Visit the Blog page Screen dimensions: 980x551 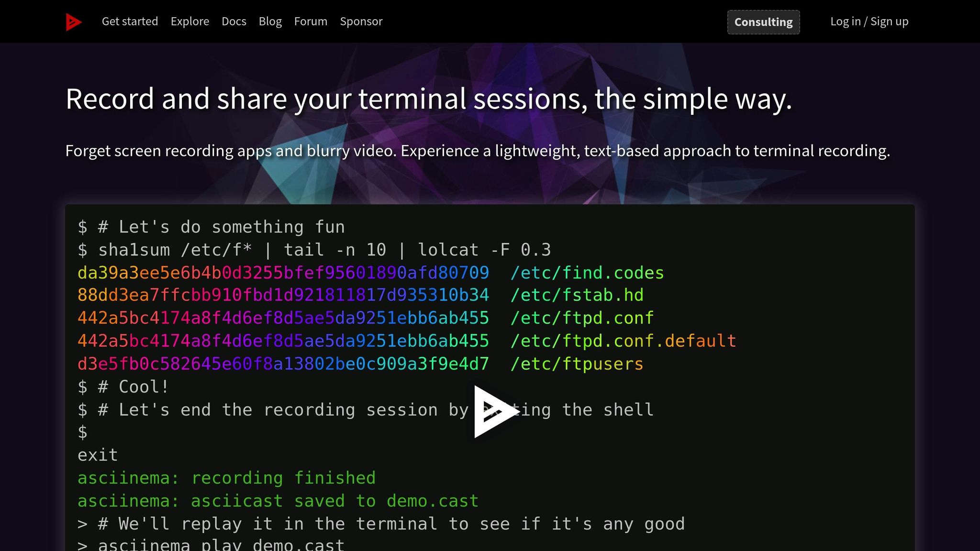(270, 22)
